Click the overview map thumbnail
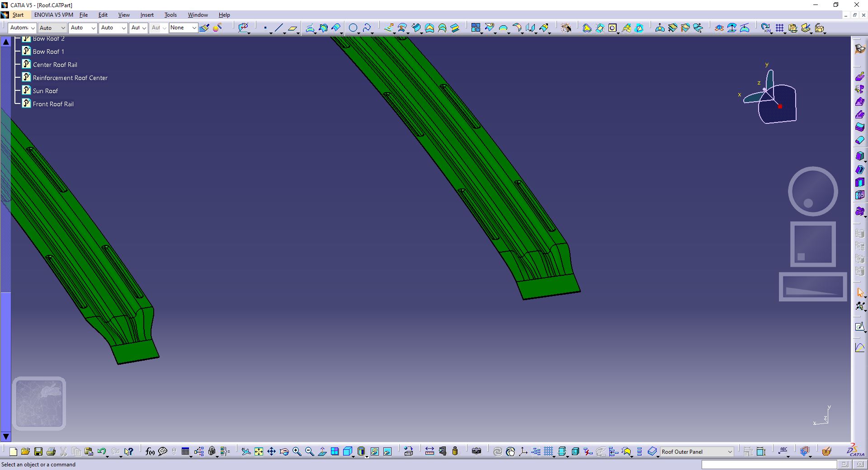Image resolution: width=868 pixels, height=470 pixels. (x=39, y=403)
